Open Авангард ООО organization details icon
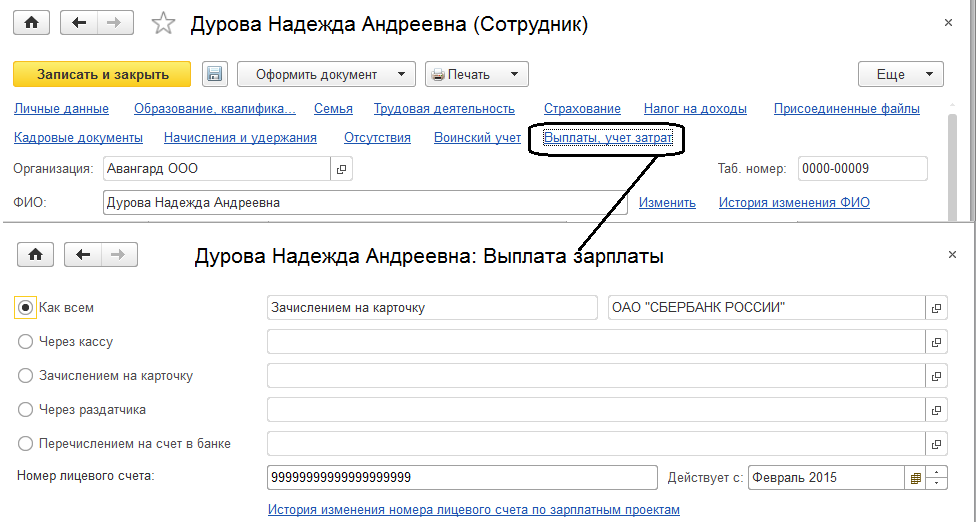Viewport: 976px width, 522px height. click(341, 169)
